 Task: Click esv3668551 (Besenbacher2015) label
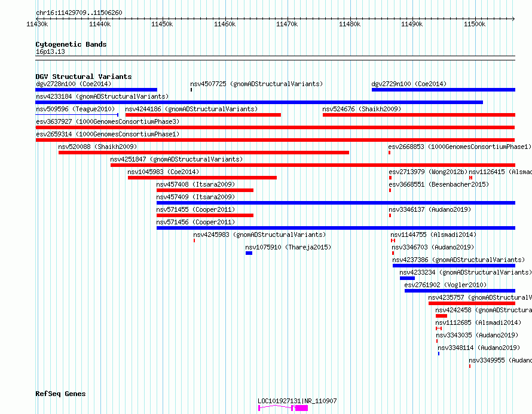point(439,184)
